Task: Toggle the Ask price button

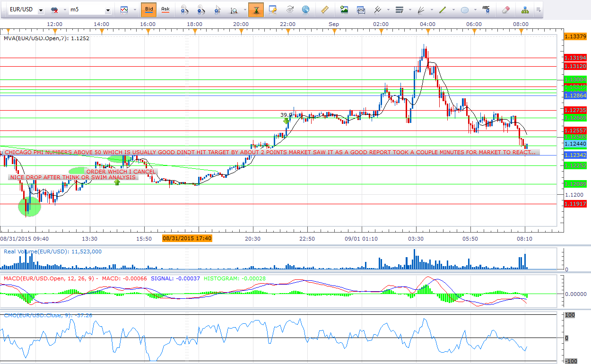Action: pos(165,9)
